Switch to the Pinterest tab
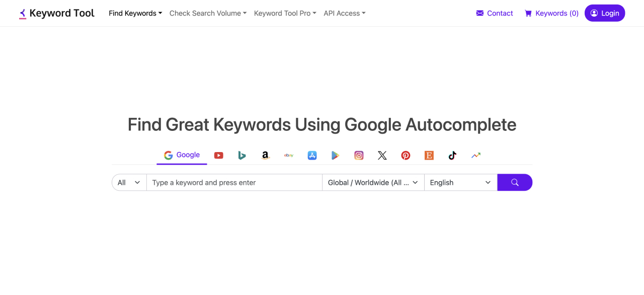The height and width of the screenshot is (295, 644). pos(406,156)
